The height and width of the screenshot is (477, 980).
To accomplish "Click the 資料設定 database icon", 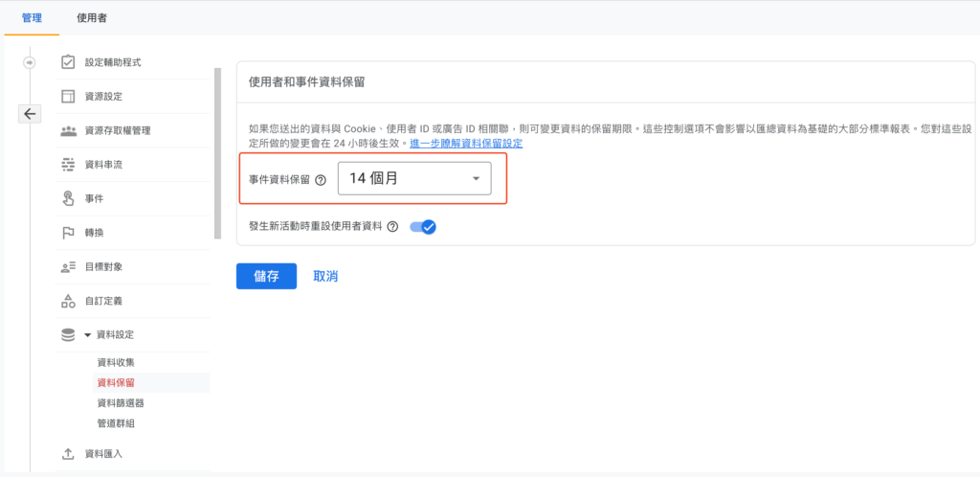I will [68, 335].
